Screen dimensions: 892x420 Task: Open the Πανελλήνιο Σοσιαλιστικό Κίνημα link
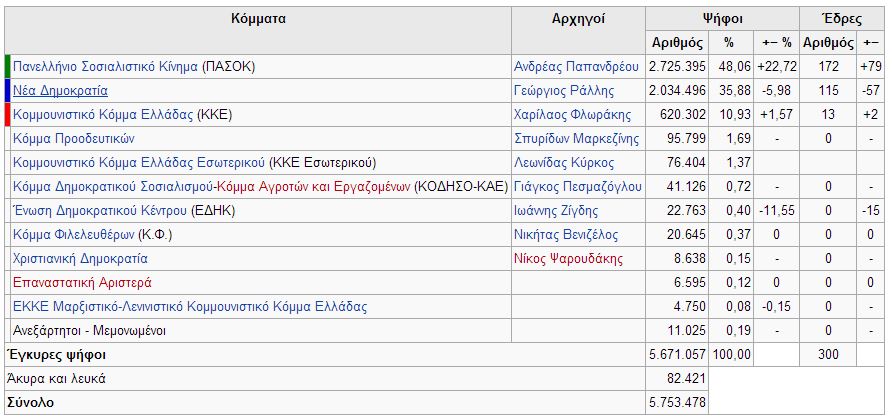point(105,66)
